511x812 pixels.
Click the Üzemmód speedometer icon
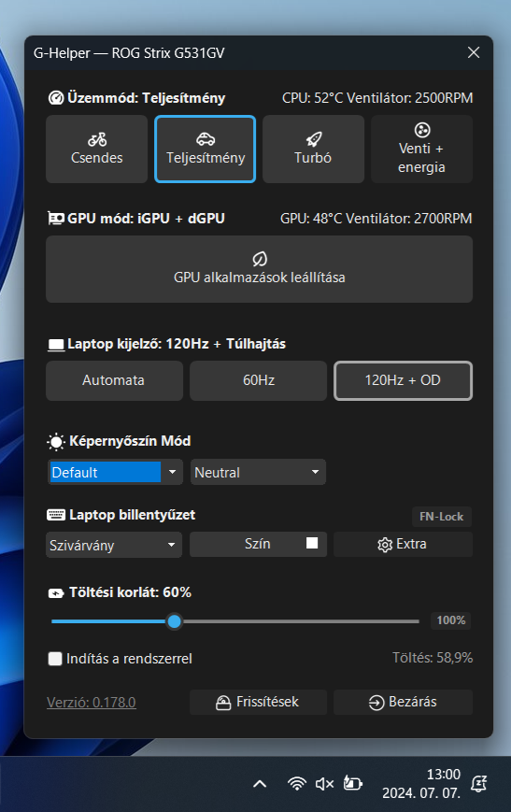tap(55, 98)
